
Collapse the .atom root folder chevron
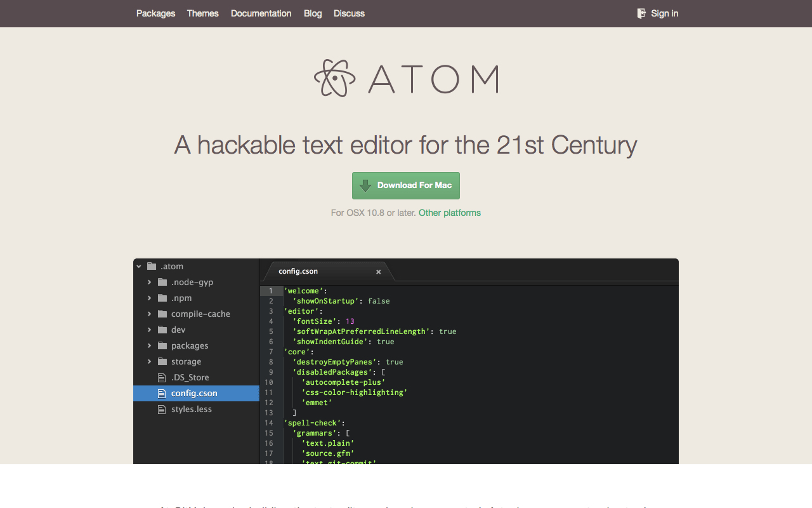[139, 266]
